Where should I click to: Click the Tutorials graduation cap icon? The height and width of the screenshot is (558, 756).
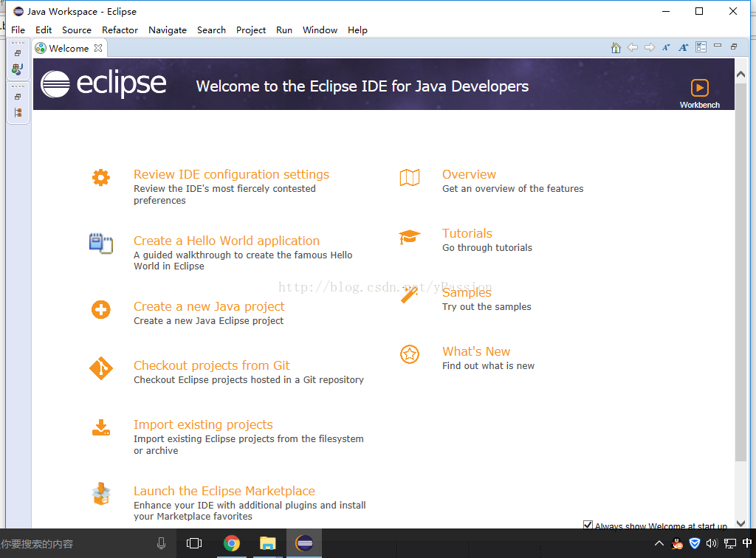[409, 237]
